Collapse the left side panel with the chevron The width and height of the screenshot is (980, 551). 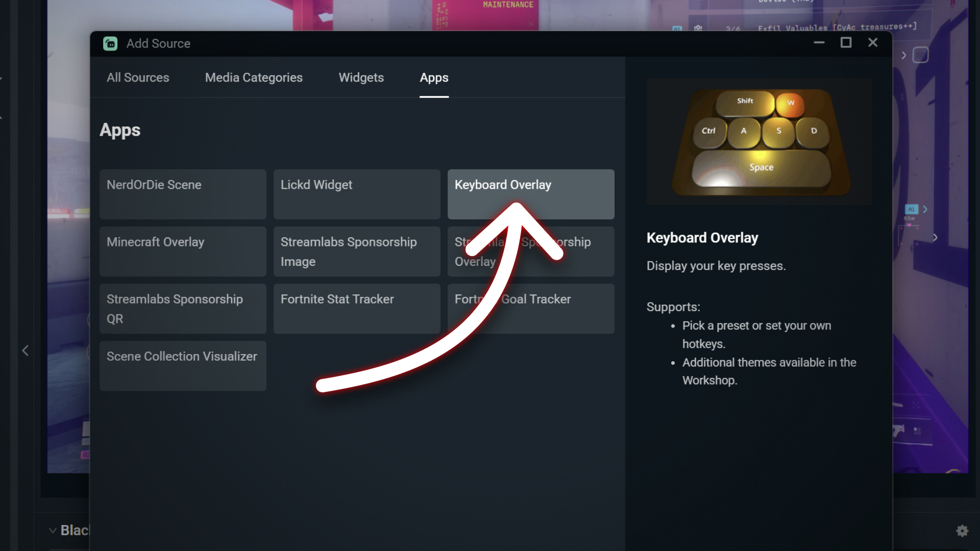[x=25, y=350]
